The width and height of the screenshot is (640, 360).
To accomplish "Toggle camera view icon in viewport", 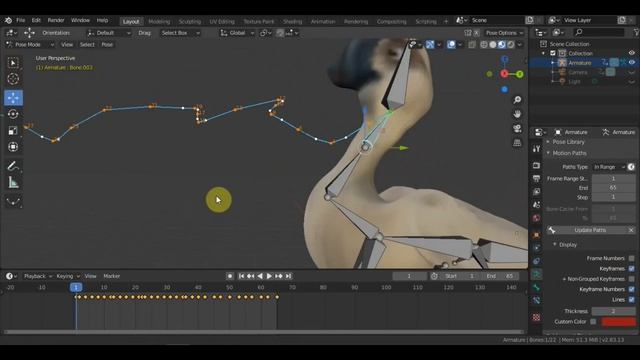I will click(x=517, y=129).
